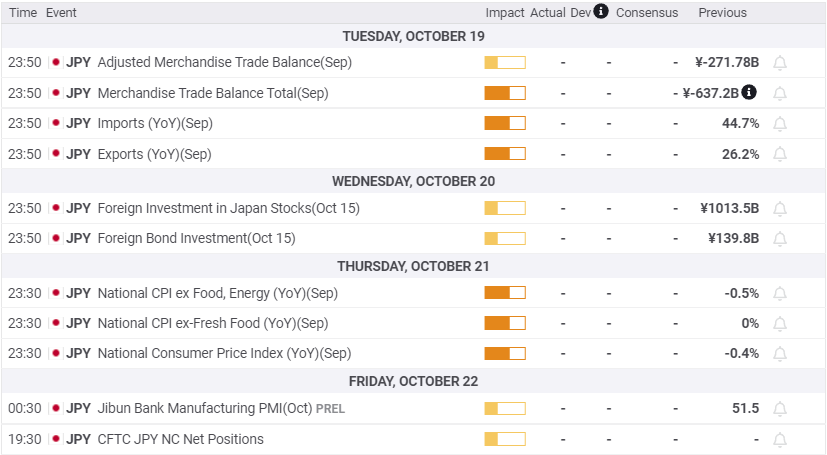
Task: Set alert bell for Adjusted Merchandise Trade Balance
Action: tap(780, 63)
